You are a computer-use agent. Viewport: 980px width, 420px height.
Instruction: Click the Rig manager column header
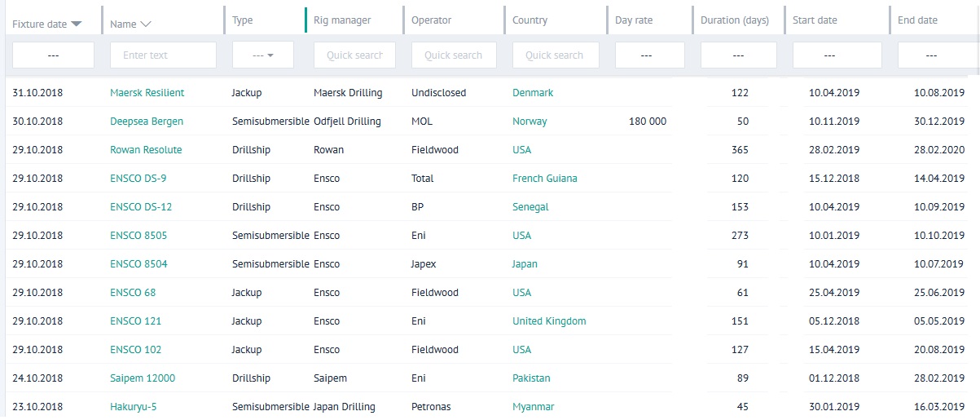click(x=342, y=20)
